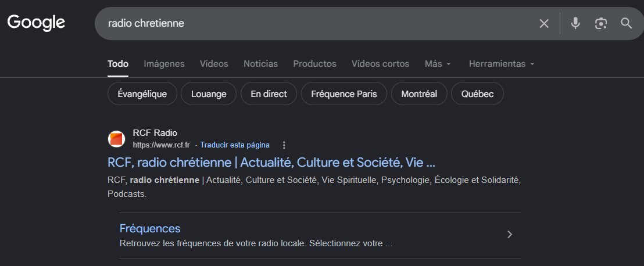
Task: Start voice search with microphone icon
Action: (x=575, y=23)
